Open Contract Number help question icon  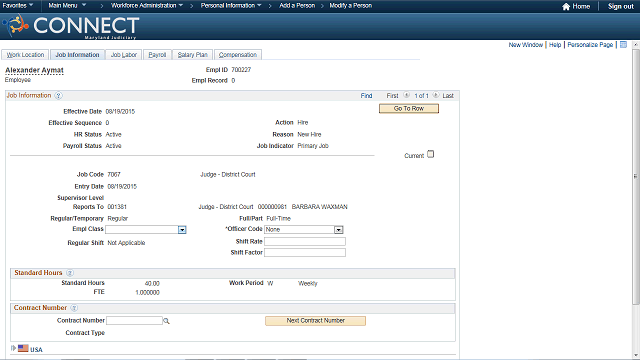(74, 308)
